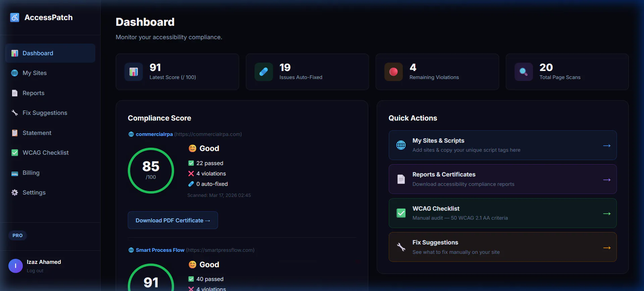Click the Izaz Ahamed user name
644x291 pixels.
point(44,262)
